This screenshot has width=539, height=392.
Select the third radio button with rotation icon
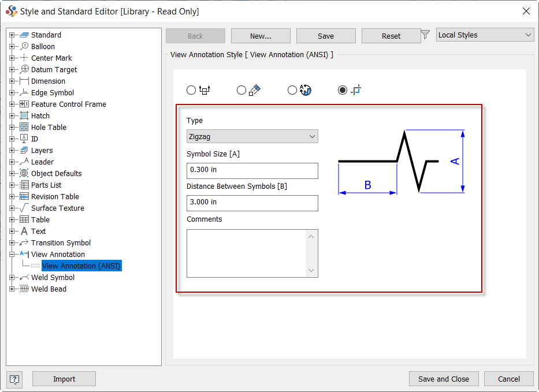click(292, 91)
